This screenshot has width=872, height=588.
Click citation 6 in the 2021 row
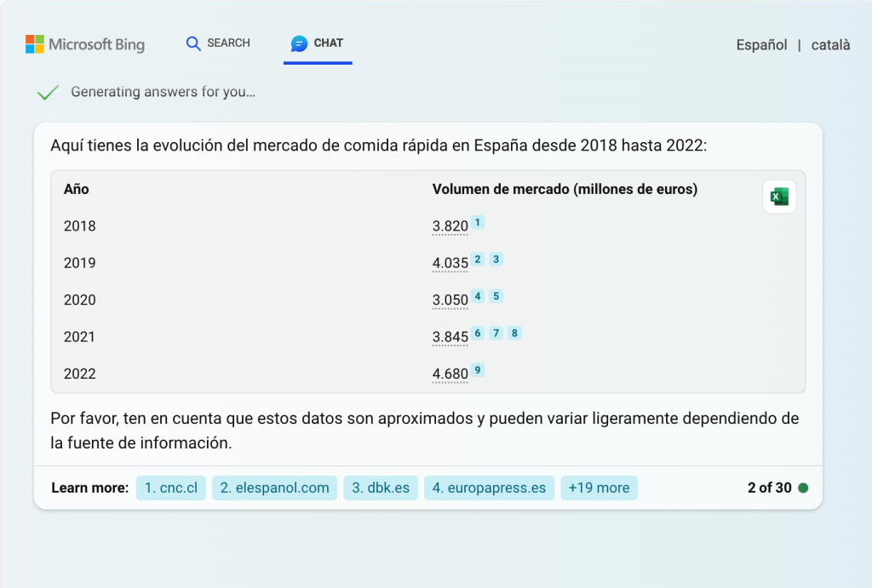point(479,334)
